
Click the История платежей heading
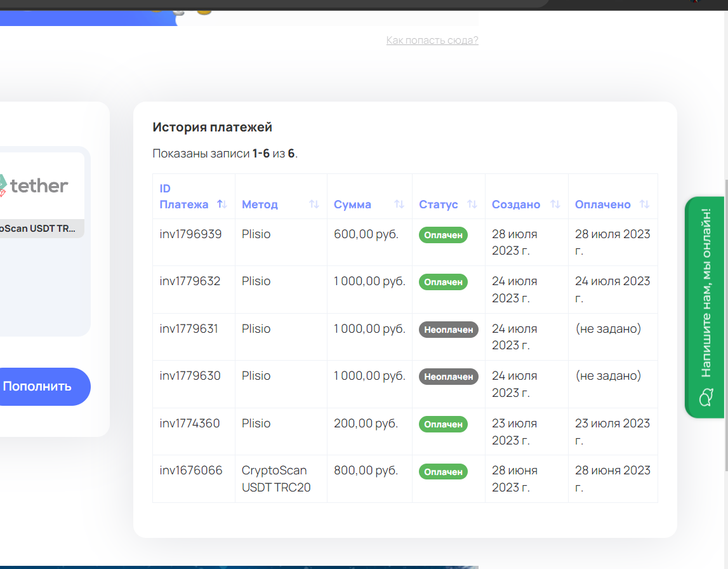(212, 127)
